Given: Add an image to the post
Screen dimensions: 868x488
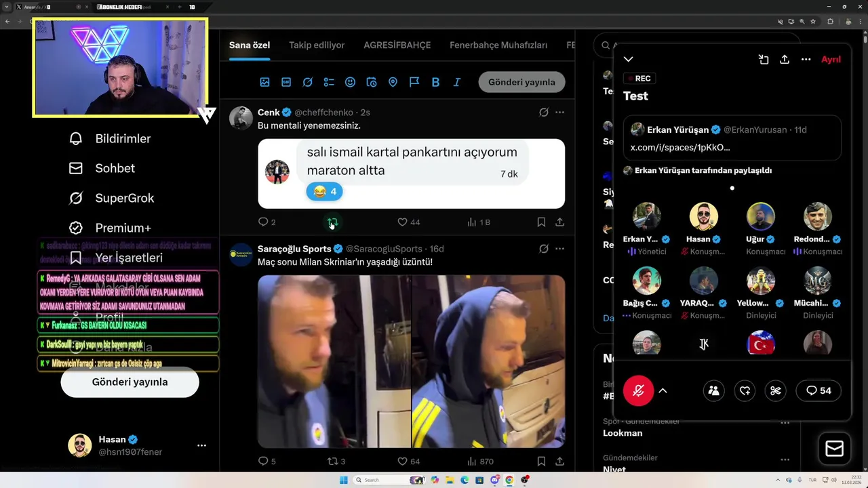Looking at the screenshot, I should (264, 82).
